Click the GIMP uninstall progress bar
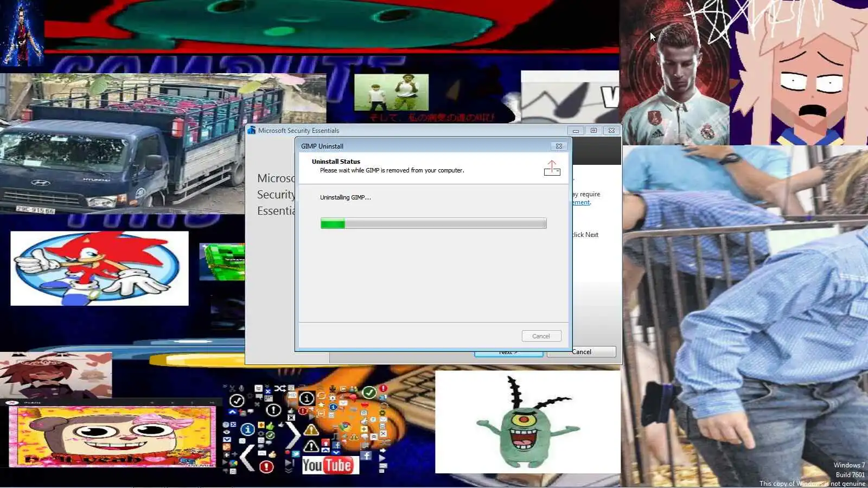Screen dimensions: 868x488 point(433,223)
